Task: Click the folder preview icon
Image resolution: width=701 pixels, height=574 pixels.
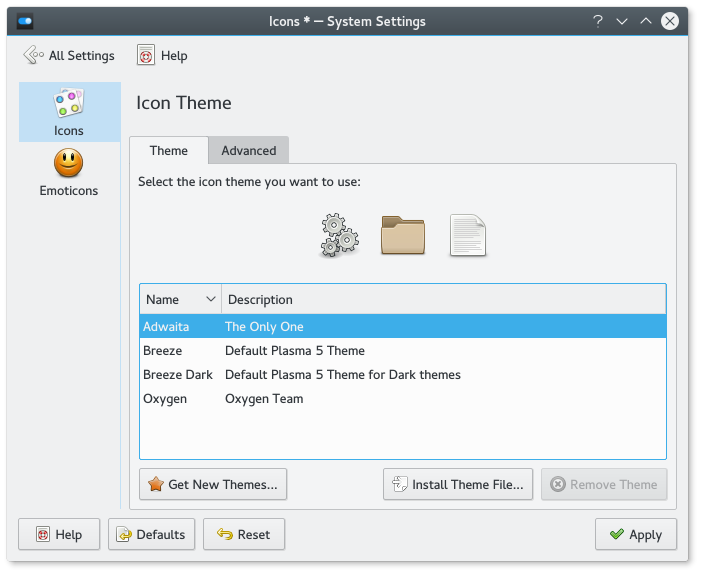Action: click(x=403, y=235)
